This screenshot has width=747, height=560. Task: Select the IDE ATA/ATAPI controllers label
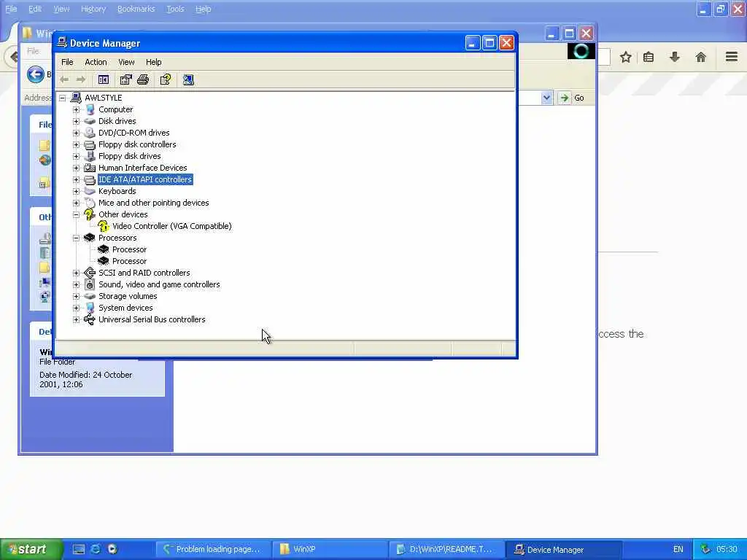[x=145, y=179]
